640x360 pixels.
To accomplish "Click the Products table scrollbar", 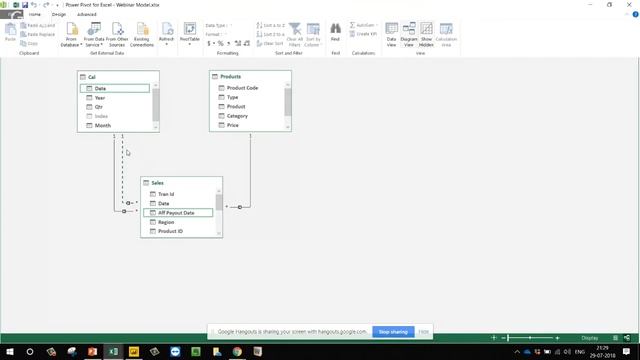I will (288, 102).
